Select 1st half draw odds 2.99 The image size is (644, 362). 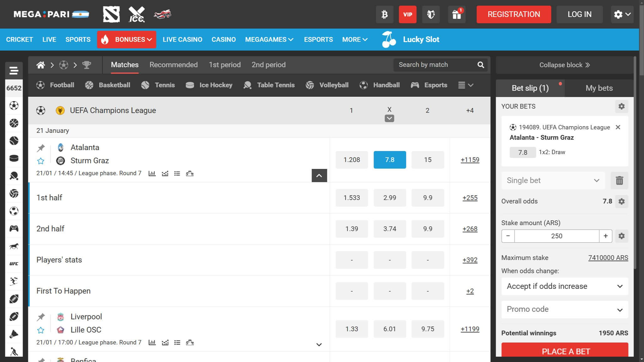click(390, 198)
